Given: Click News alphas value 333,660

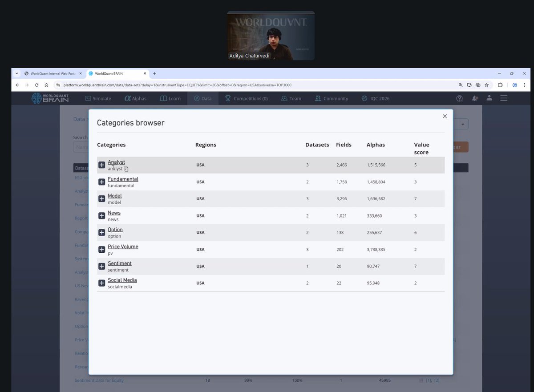Looking at the screenshot, I should click(374, 215).
